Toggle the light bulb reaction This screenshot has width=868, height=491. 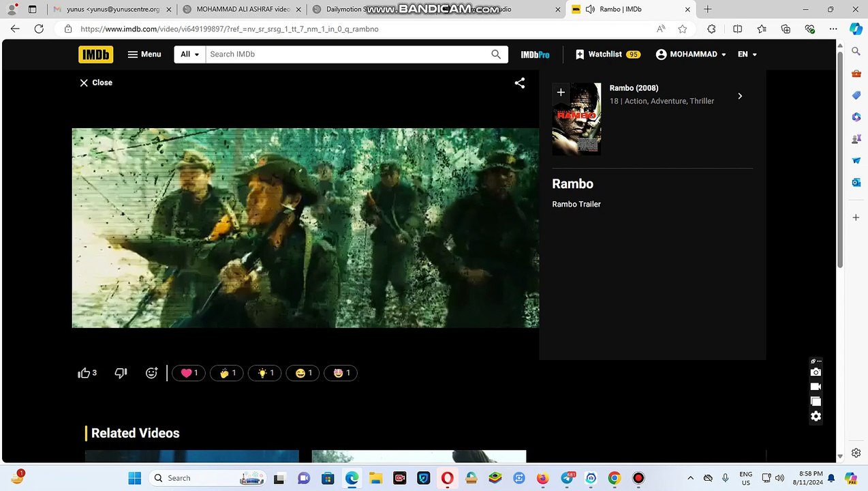click(265, 373)
